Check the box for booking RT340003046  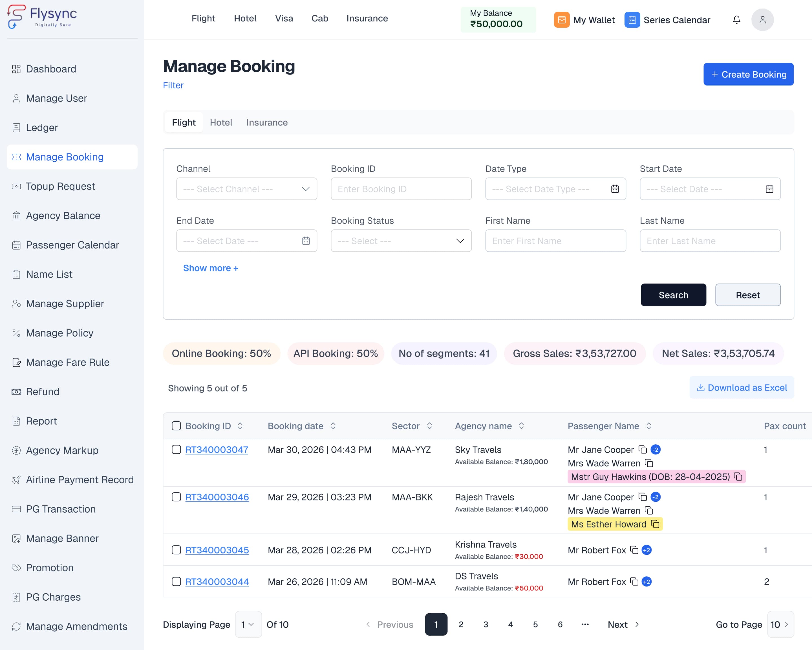[176, 497]
